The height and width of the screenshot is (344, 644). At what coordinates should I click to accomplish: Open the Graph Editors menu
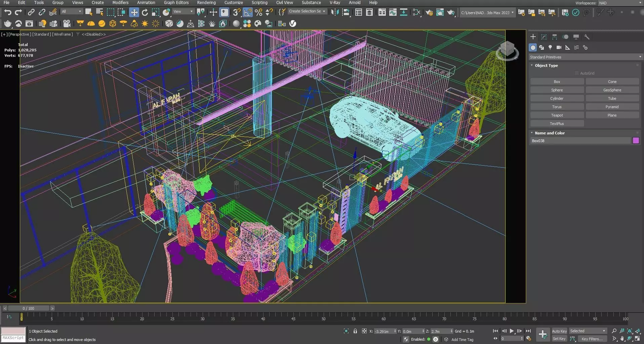pyautogui.click(x=176, y=3)
